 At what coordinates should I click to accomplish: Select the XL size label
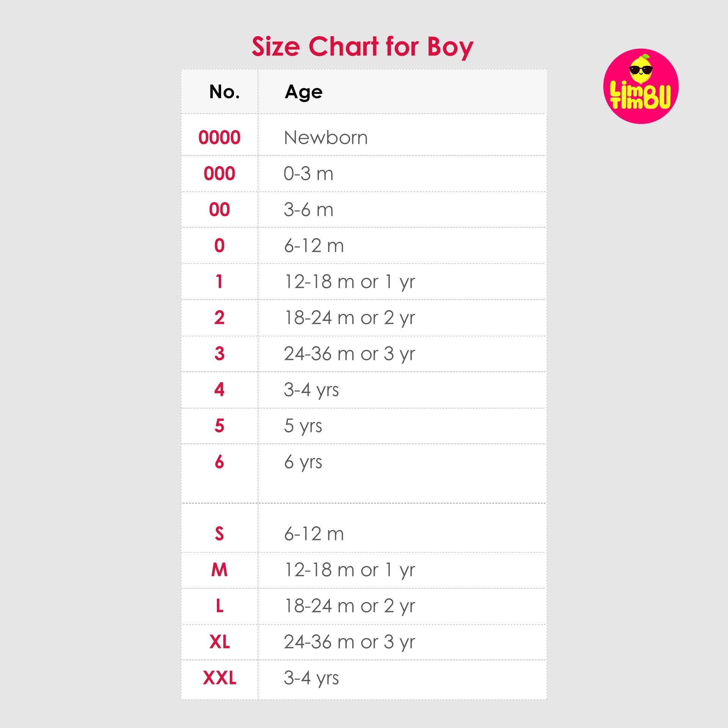click(220, 642)
